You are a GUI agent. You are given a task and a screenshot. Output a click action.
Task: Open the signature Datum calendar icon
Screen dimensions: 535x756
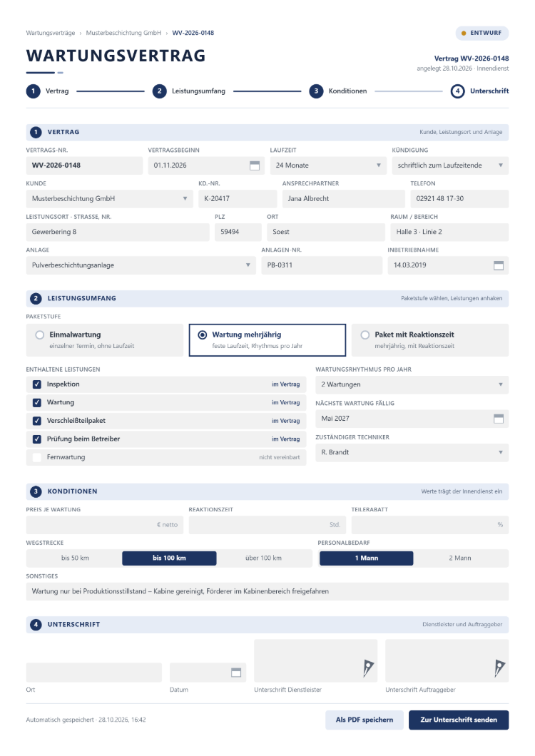[x=236, y=672]
